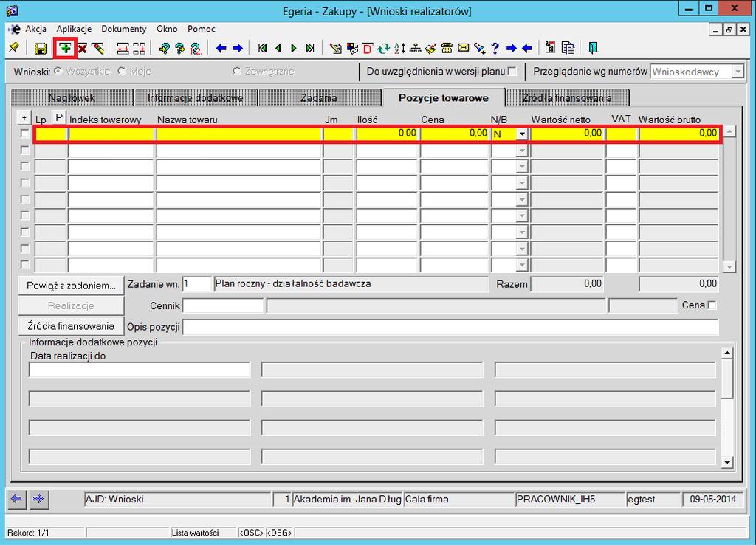Select the Moje radio button
Viewport: 756px width, 546px height.
pos(122,72)
